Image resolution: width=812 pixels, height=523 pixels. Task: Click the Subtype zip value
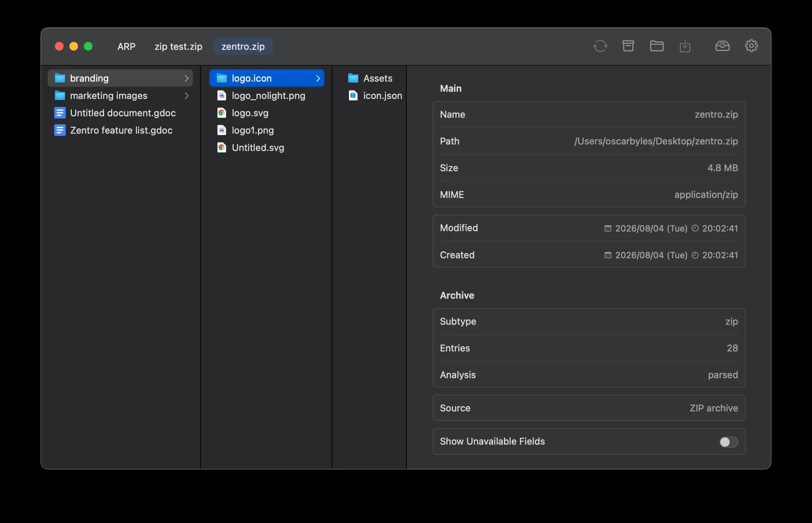[731, 321]
